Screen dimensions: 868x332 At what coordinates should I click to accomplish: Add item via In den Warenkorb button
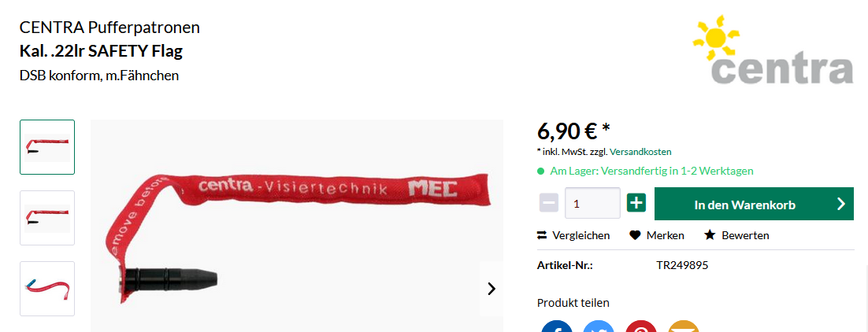[754, 205]
